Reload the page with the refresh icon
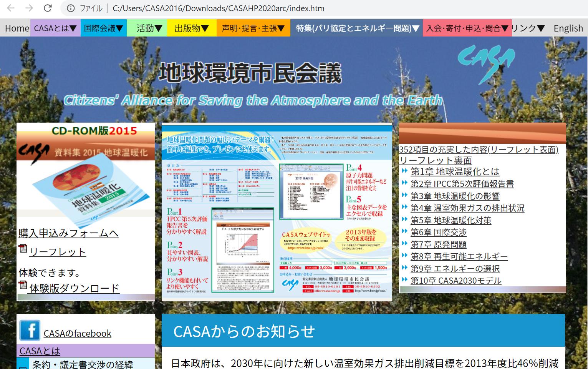This screenshot has height=369, width=588. pos(48,8)
